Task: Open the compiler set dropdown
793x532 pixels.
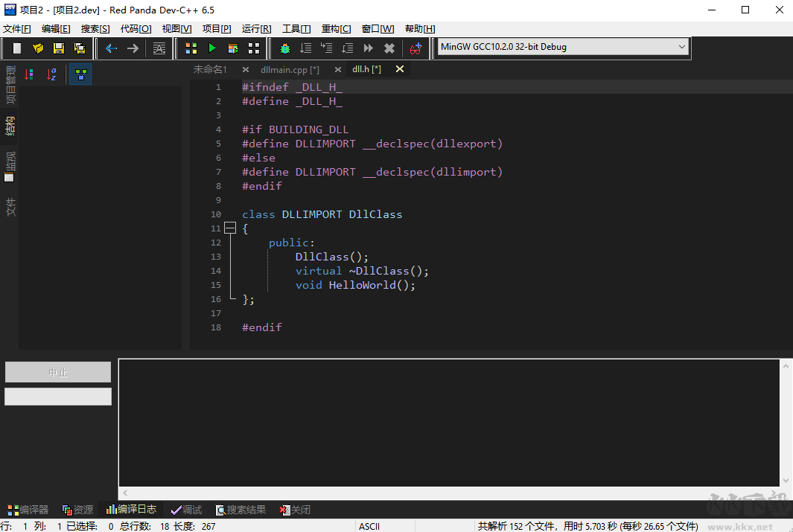Action: click(x=681, y=46)
